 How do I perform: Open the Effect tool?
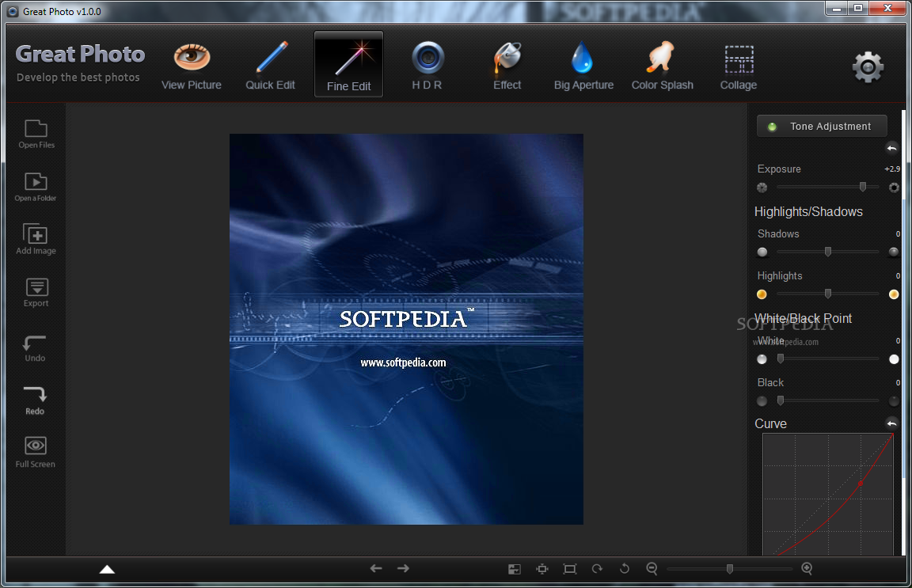pyautogui.click(x=507, y=65)
